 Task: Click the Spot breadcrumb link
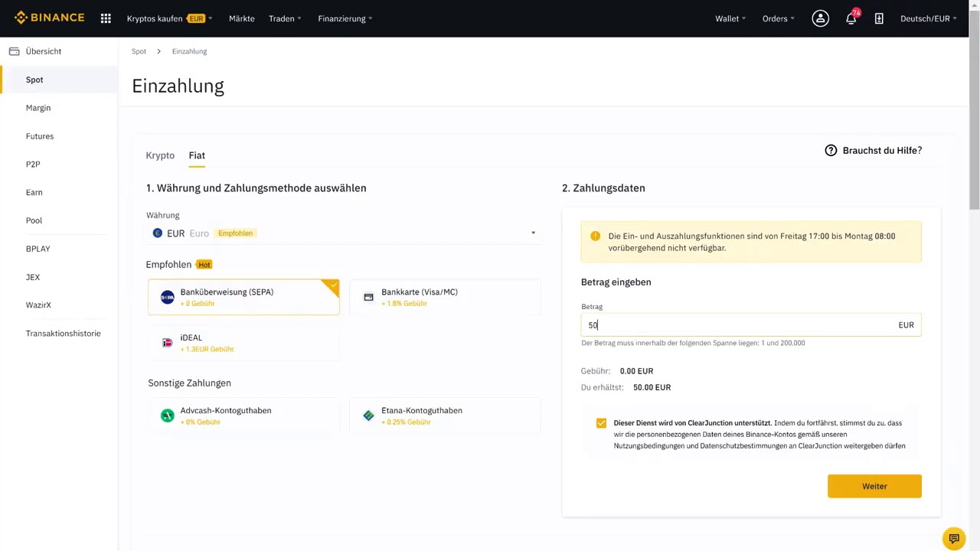[x=139, y=51]
